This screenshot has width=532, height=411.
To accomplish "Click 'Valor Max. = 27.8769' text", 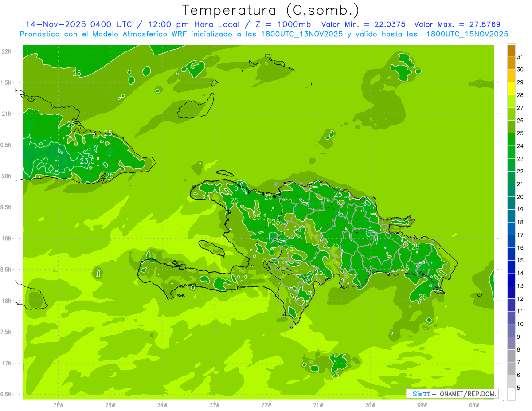I will click(457, 24).
